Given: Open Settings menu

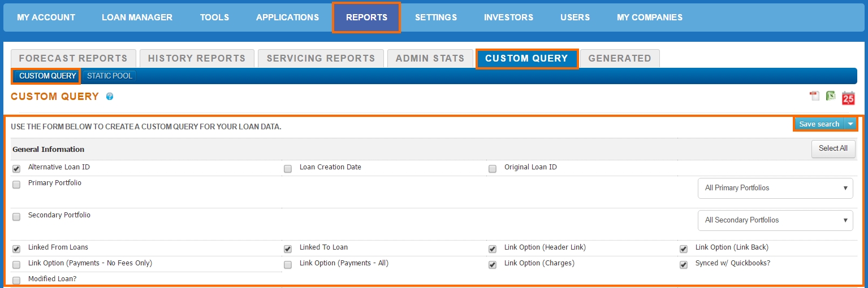Looking at the screenshot, I should tap(436, 18).
